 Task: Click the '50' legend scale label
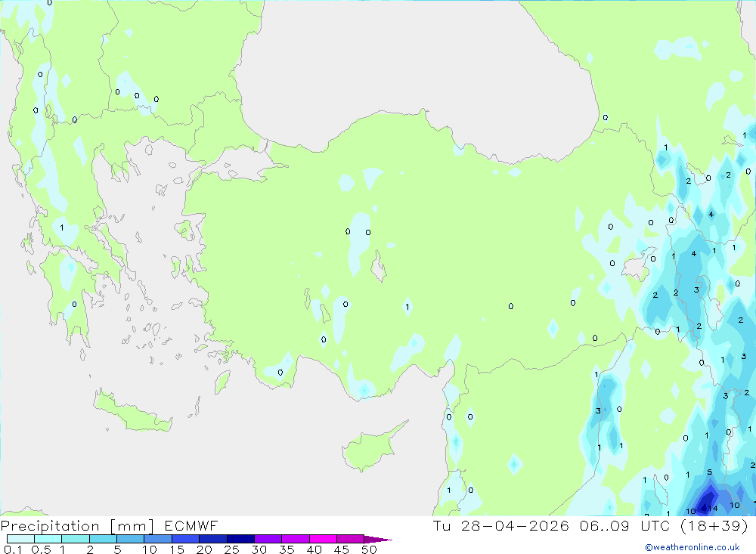point(369,549)
